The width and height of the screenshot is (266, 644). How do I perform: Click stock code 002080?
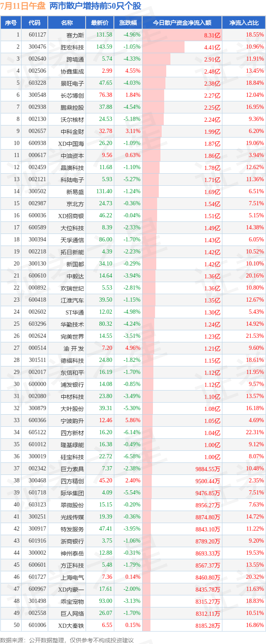click(x=37, y=396)
